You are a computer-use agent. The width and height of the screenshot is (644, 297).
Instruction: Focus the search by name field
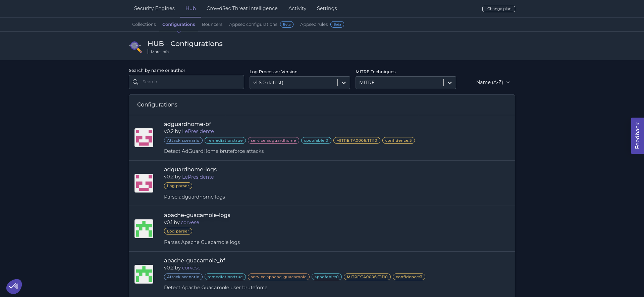[191, 82]
